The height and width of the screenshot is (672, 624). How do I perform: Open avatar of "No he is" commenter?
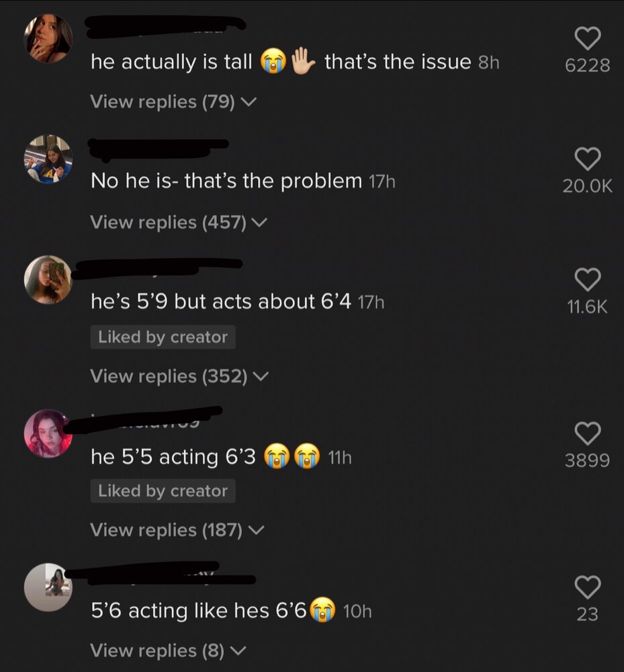pos(48,159)
